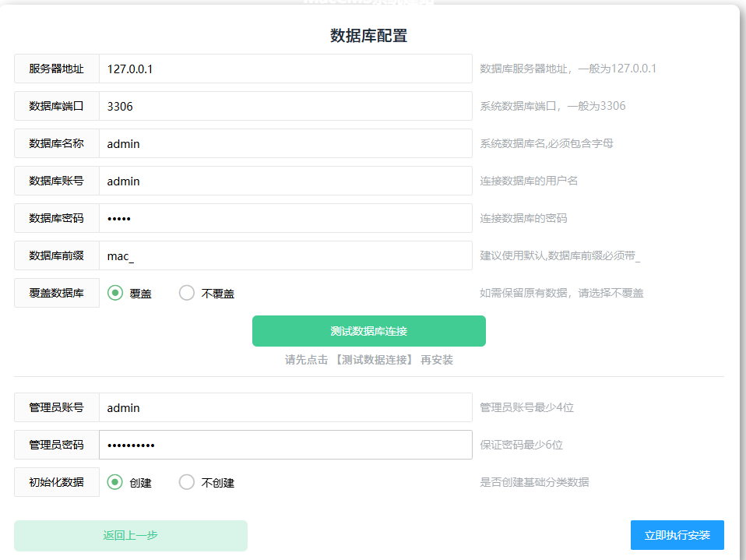
Task: Go back with the 返回上一步 button
Action: (x=131, y=536)
